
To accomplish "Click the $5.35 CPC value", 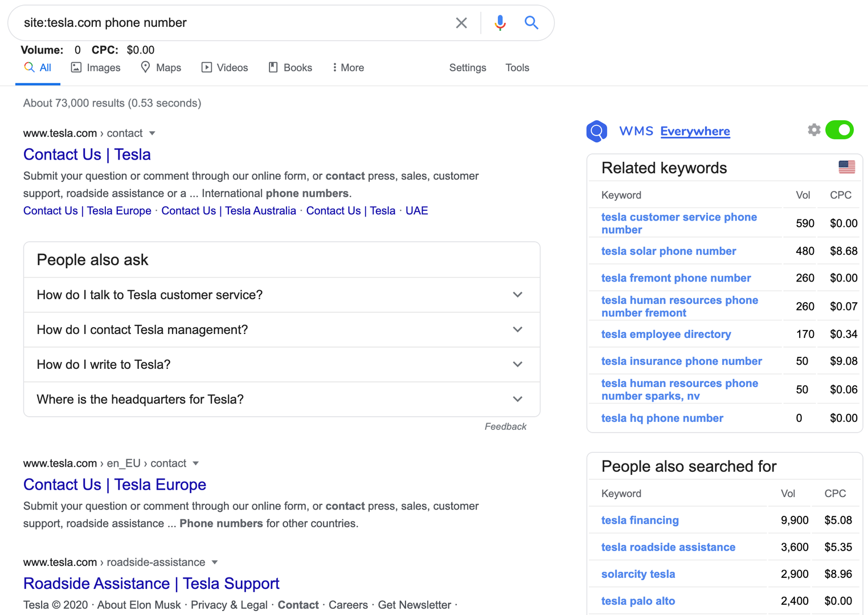I will point(838,547).
